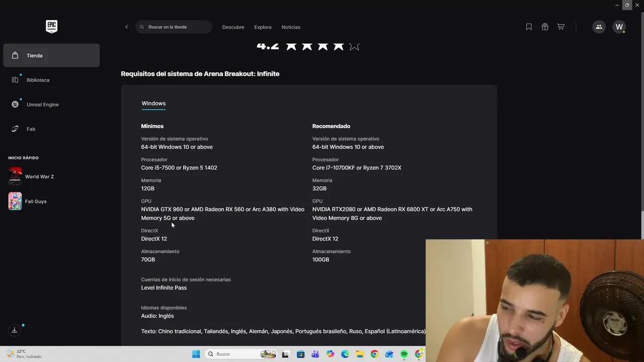Screen dimensions: 644x362
Task: Open Unreal Engine in sidebar
Action: click(51, 105)
